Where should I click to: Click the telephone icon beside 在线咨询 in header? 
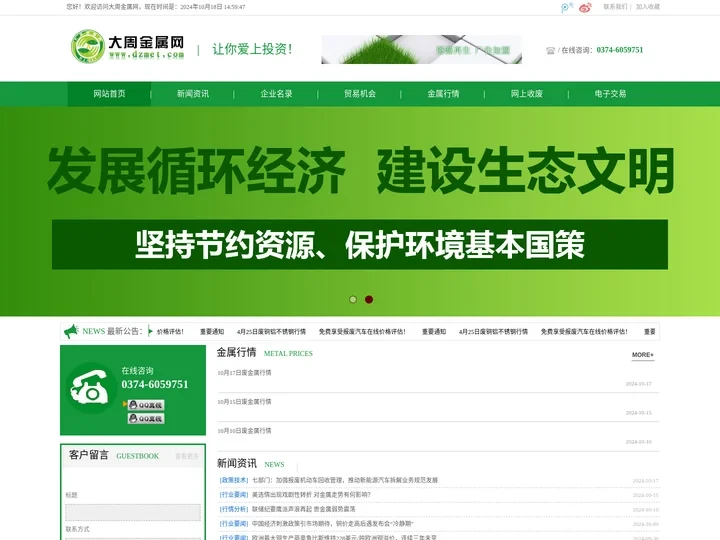point(551,51)
